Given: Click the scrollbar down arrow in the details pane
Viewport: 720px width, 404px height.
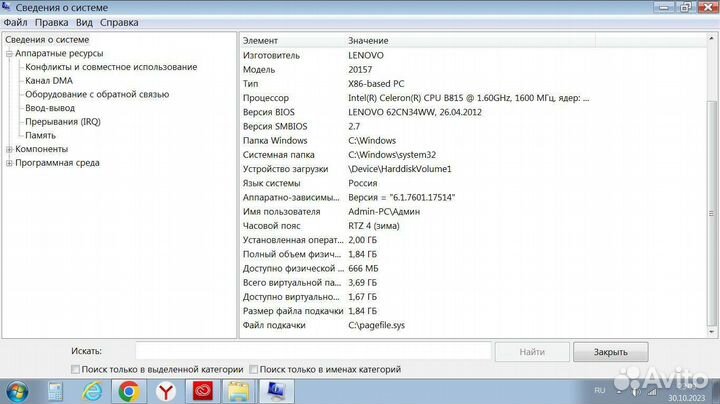Looking at the screenshot, I should click(x=712, y=331).
